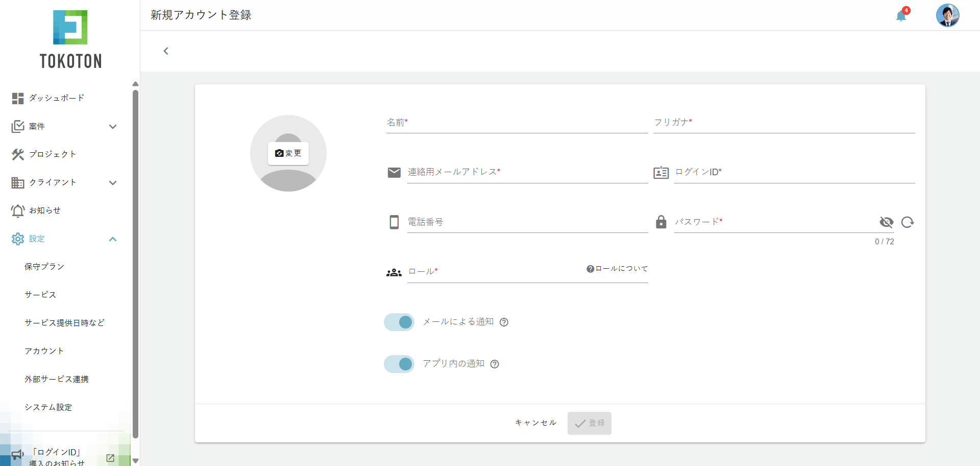This screenshot has height=466, width=980.
Task: Click the プロジェクト tools icon
Action: click(18, 154)
